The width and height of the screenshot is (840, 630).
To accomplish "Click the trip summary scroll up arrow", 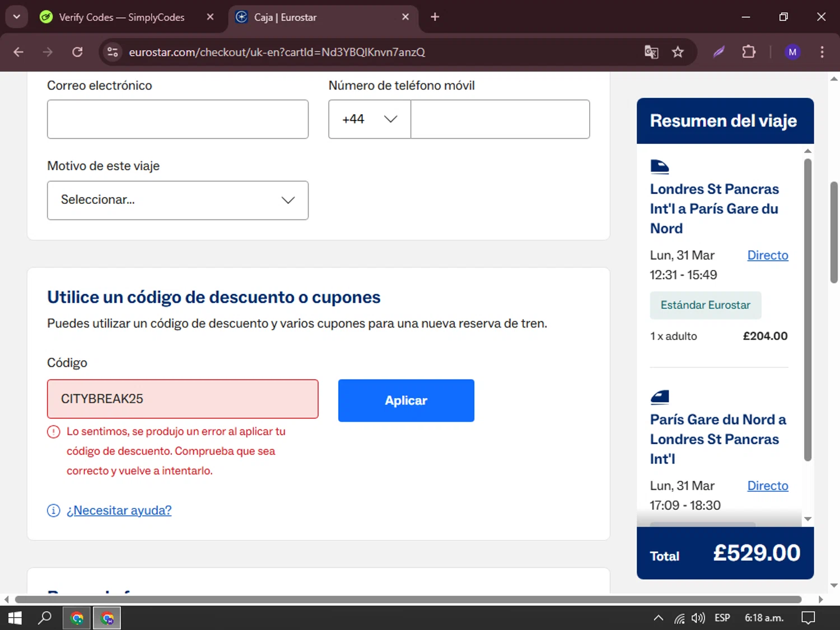I will point(808,151).
